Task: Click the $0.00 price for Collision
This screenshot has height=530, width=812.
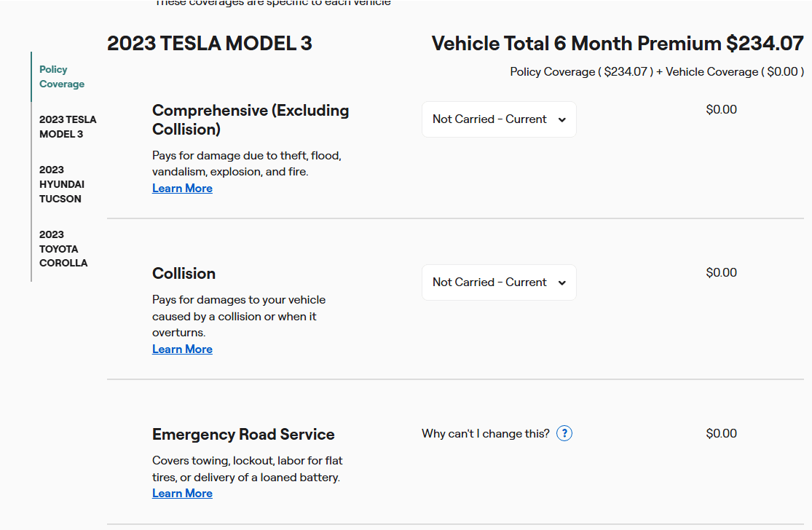Action: [721, 273]
